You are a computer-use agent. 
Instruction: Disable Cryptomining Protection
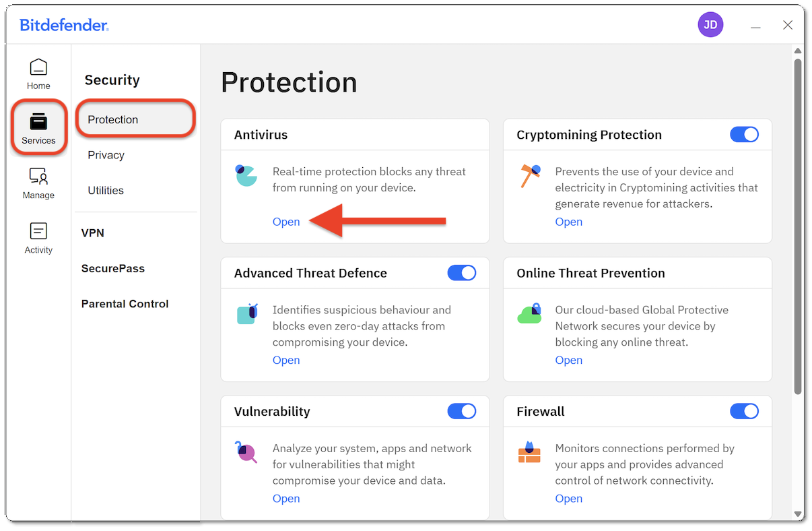pyautogui.click(x=744, y=134)
